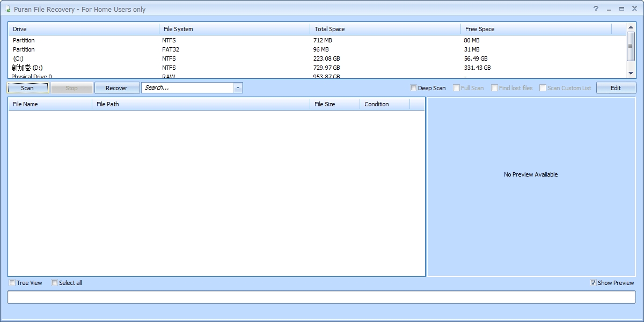Click the Stop button
The image size is (644, 322).
tap(71, 88)
